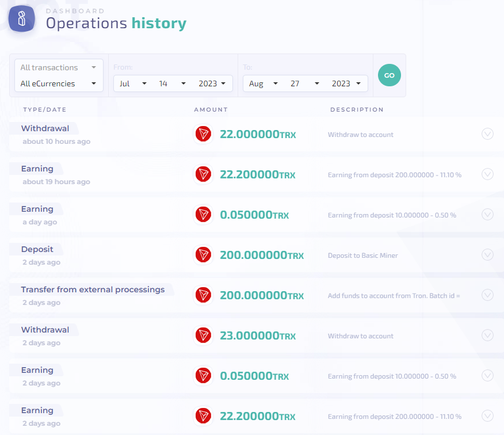Expand the Tron add funds transaction details
Image resolution: width=504 pixels, height=435 pixels.
coord(487,295)
